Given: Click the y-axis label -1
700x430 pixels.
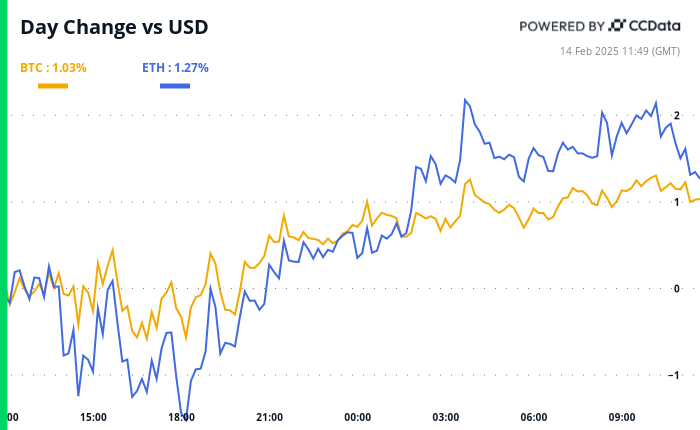Looking at the screenshot, I should coord(675,375).
